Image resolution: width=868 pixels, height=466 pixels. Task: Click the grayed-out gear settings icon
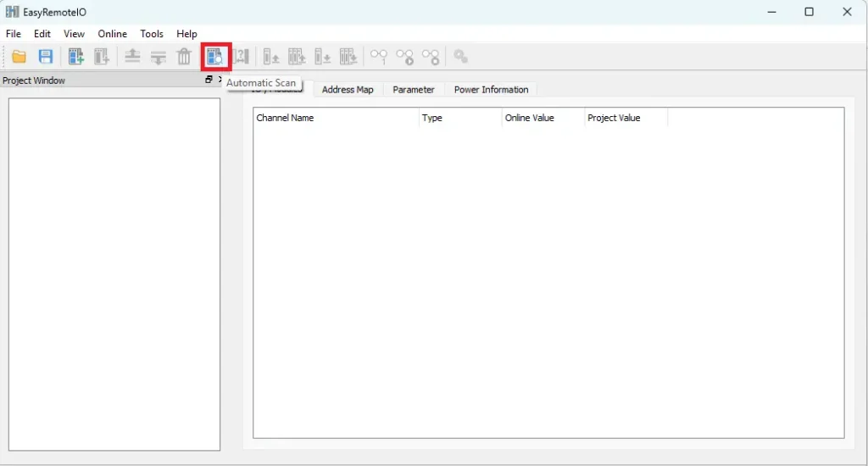point(460,57)
